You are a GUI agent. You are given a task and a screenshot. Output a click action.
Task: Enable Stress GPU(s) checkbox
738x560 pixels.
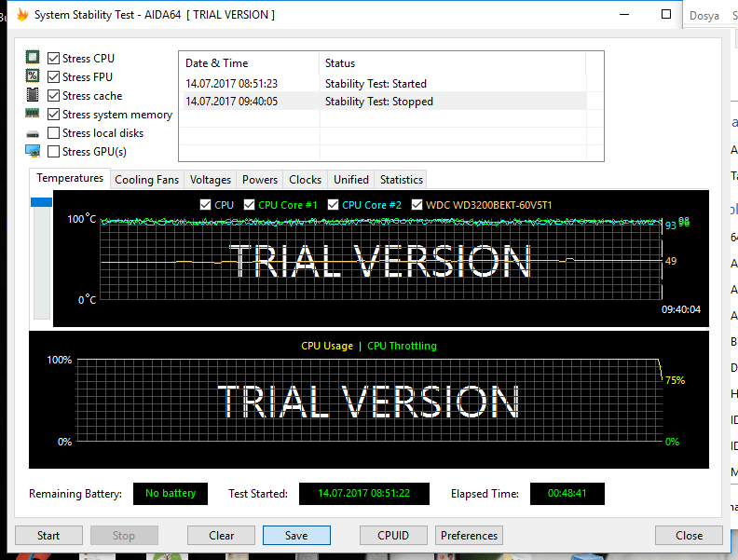point(54,152)
